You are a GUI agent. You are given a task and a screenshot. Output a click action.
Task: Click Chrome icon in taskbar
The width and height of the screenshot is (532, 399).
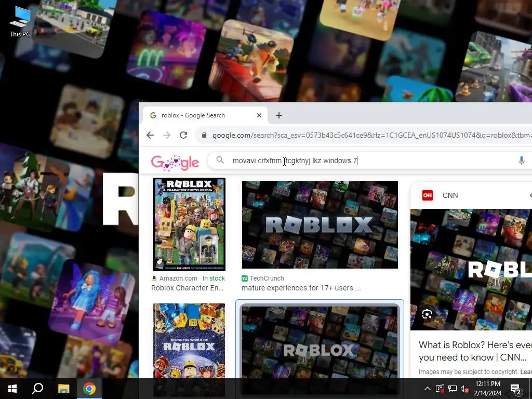[89, 389]
